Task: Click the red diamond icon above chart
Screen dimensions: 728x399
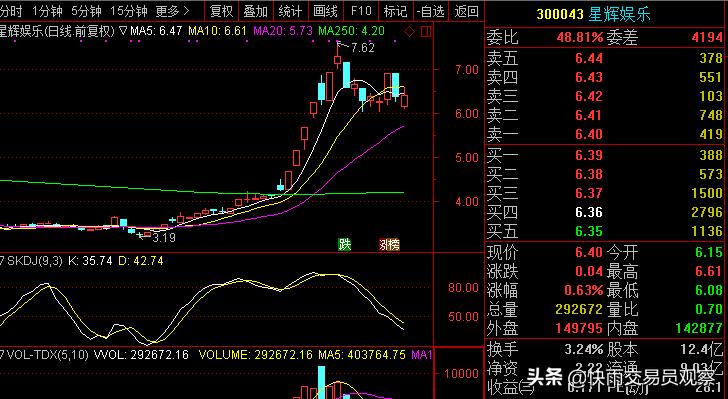Action: (410, 32)
